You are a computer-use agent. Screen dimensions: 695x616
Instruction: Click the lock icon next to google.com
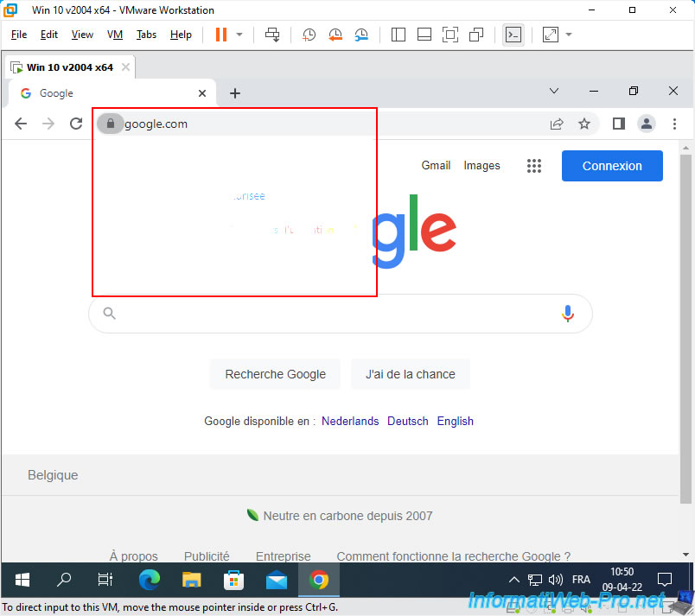tap(110, 124)
